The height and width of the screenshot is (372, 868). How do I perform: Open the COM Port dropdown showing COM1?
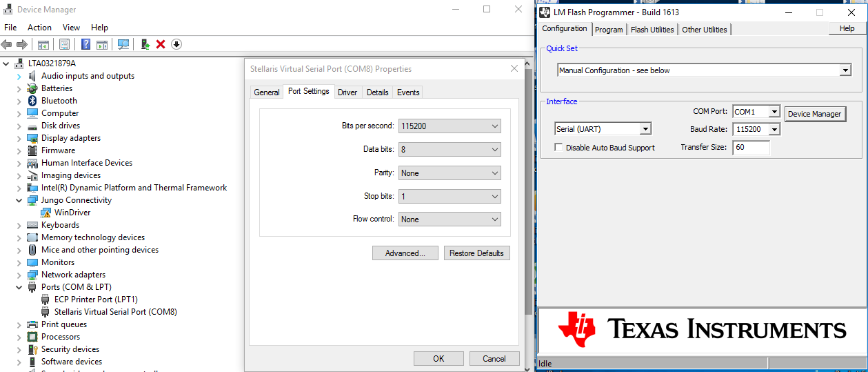coord(756,111)
